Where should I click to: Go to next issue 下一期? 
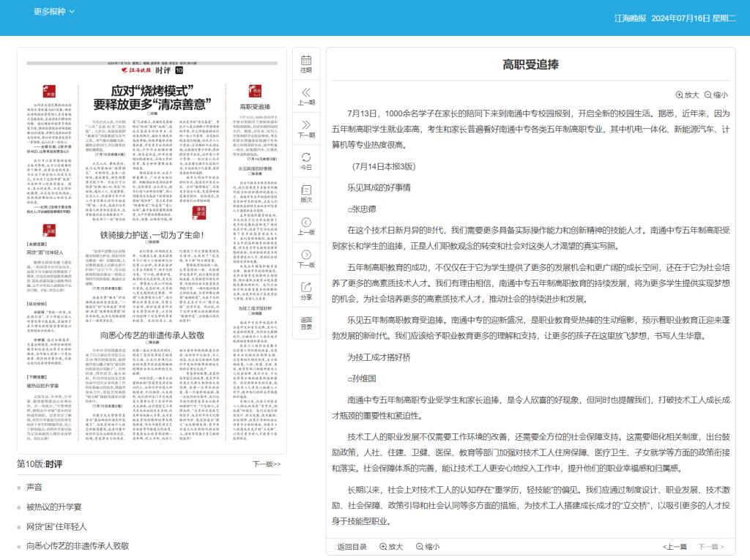point(306,129)
